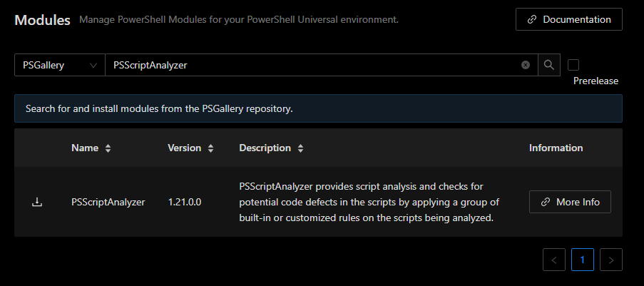Click the Description column header
Image resolution: width=644 pixels, height=286 pixels.
(x=265, y=148)
